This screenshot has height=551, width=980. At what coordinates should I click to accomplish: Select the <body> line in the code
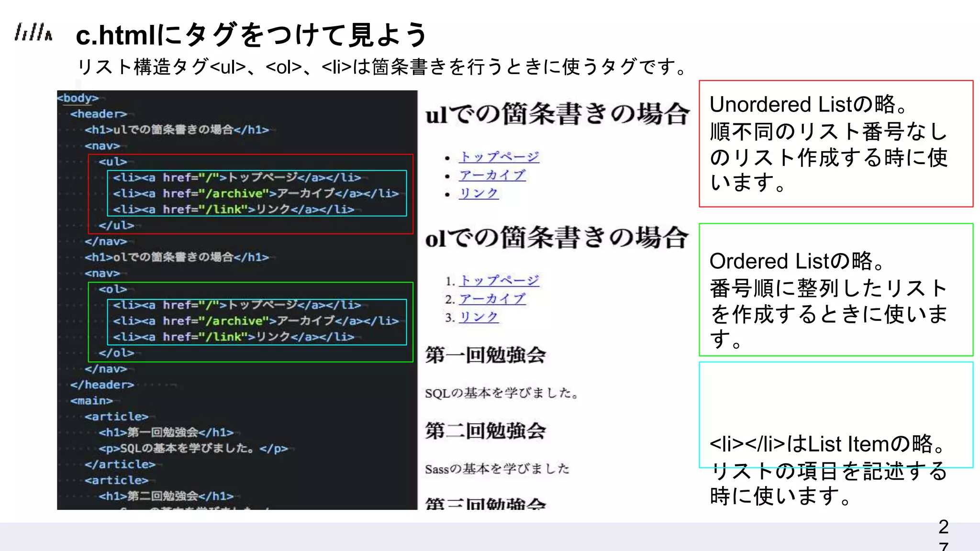point(78,98)
